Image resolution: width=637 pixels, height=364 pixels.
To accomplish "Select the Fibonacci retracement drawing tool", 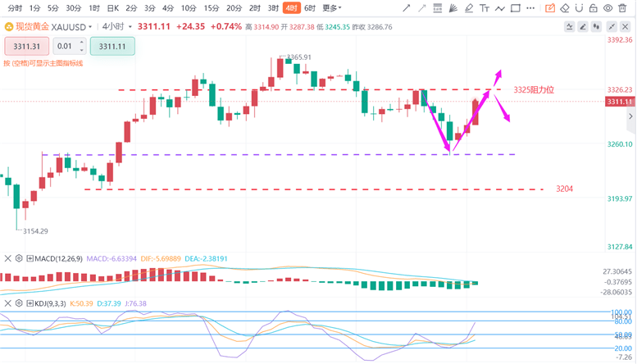I will (438, 8).
